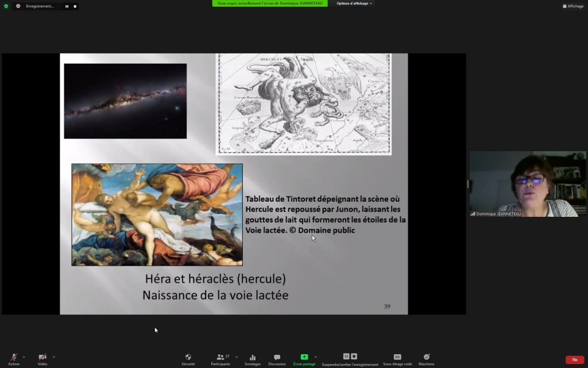Click the red recording indicator dot
Image resolution: width=588 pixels, height=368 pixels.
tap(18, 6)
